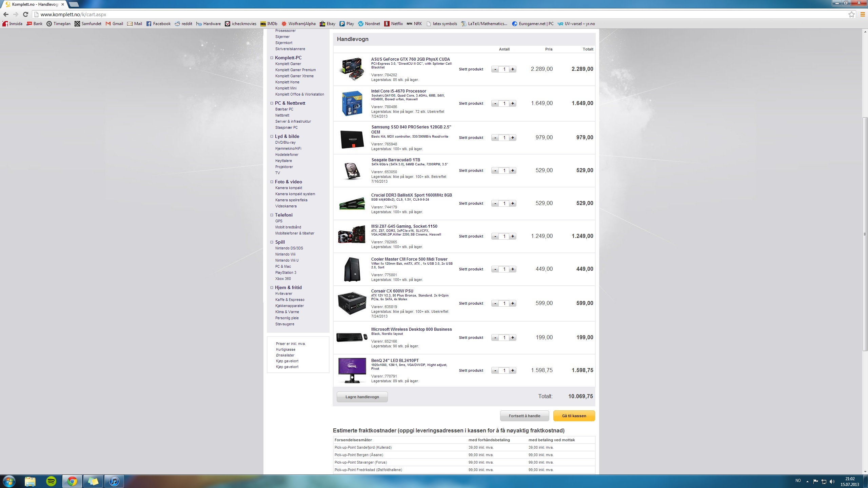Click the browser back arrow
This screenshot has width=868, height=488.
click(6, 15)
